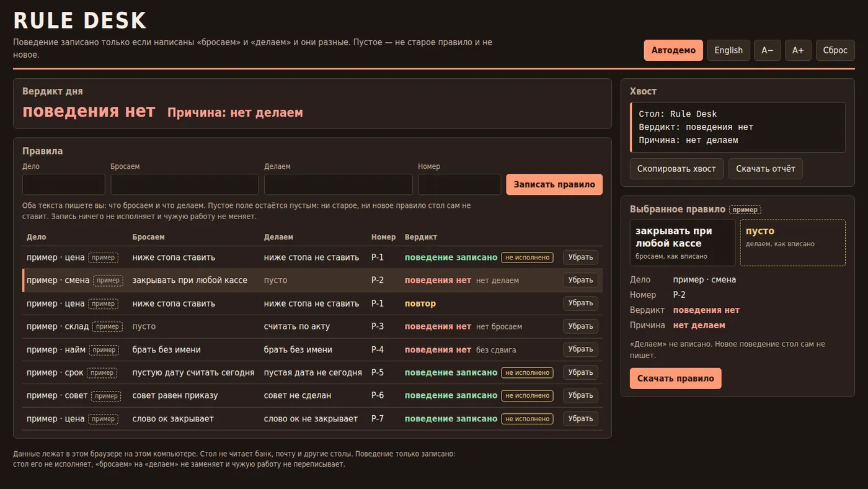This screenshot has height=489, width=868.
Task: Click the 'без сдвига' reason text
Action: [x=496, y=350]
